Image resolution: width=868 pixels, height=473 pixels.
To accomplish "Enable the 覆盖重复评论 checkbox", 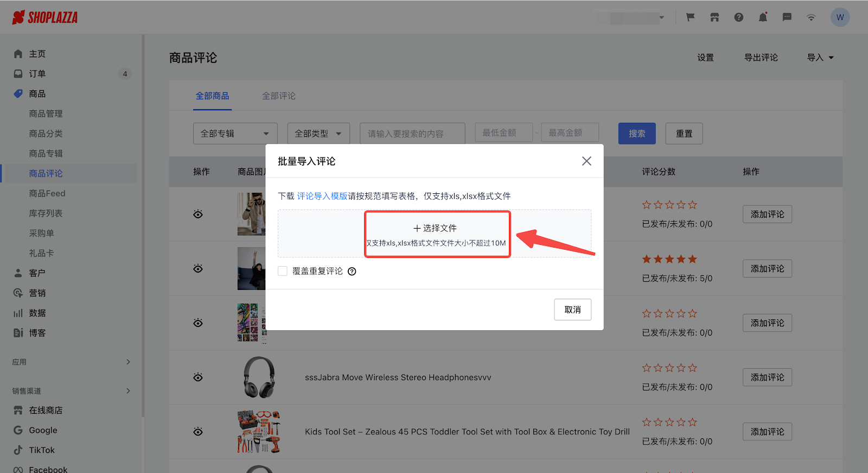I will tap(283, 271).
